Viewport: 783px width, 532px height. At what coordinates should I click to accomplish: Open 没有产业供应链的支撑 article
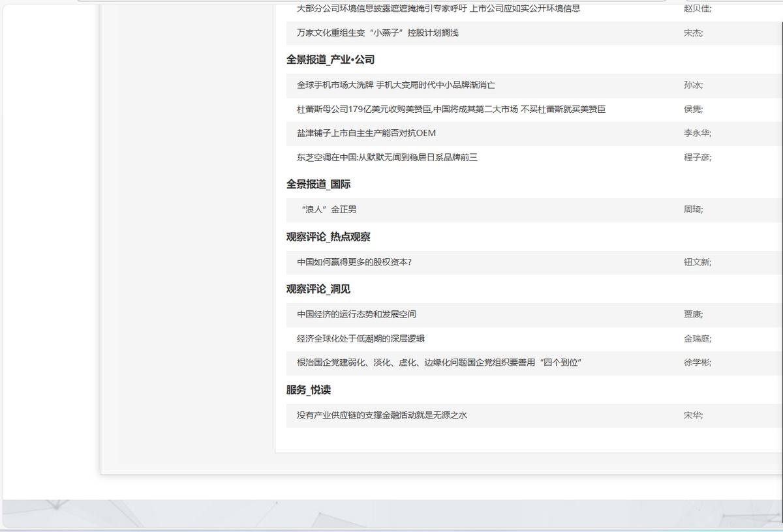pos(382,415)
